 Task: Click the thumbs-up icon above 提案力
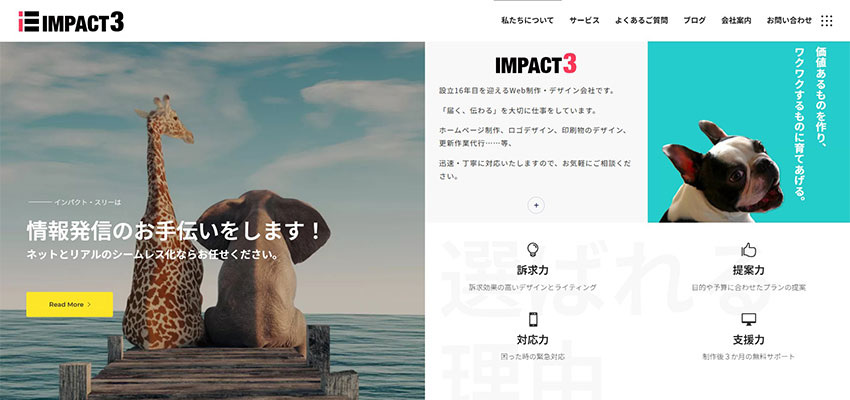pos(748,250)
